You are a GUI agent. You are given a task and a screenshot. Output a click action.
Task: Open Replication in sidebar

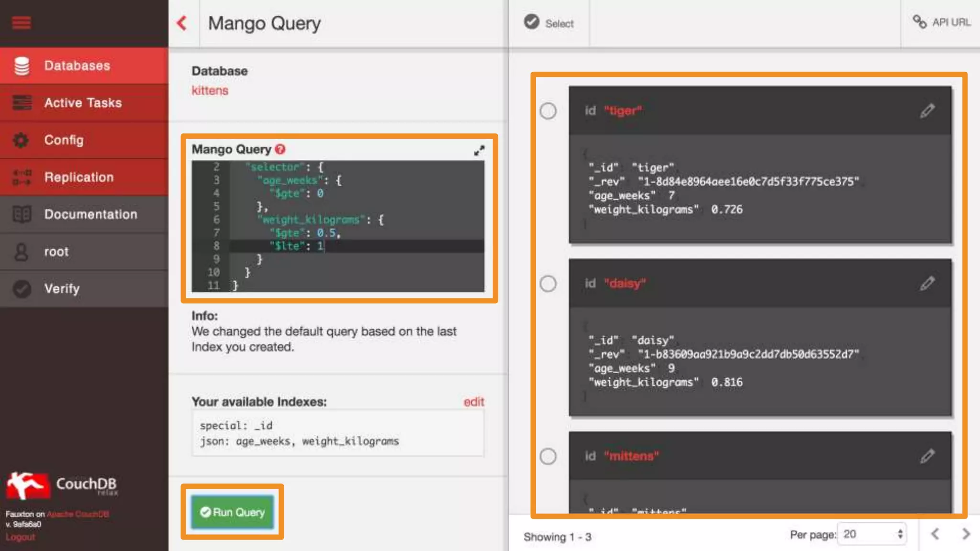(x=79, y=177)
